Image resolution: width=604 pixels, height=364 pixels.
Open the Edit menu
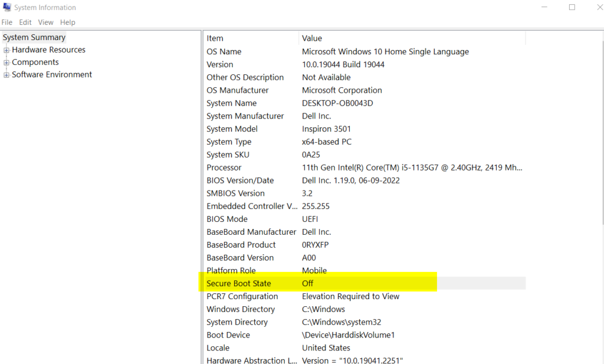25,22
